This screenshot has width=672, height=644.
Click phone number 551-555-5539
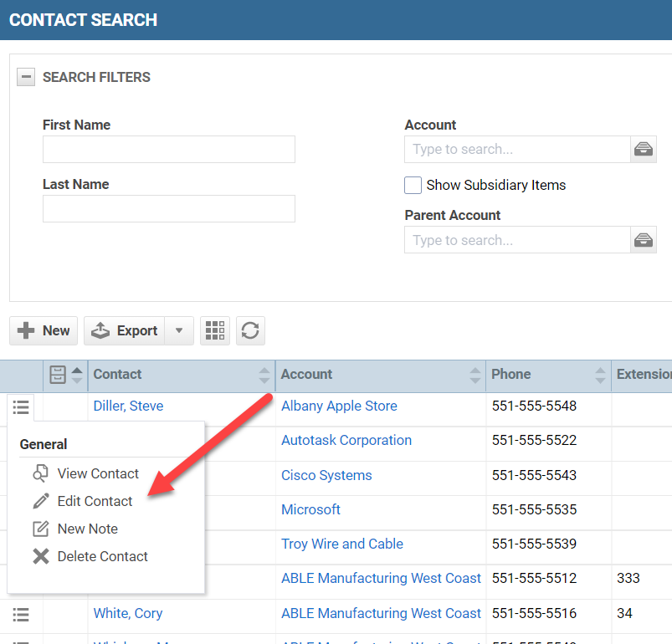[534, 544]
